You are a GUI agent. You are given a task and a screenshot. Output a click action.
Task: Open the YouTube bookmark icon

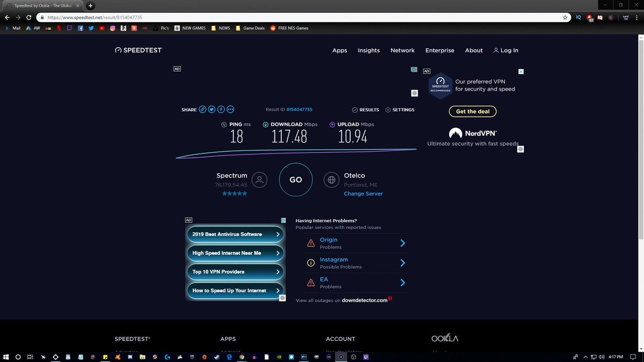tap(102, 28)
